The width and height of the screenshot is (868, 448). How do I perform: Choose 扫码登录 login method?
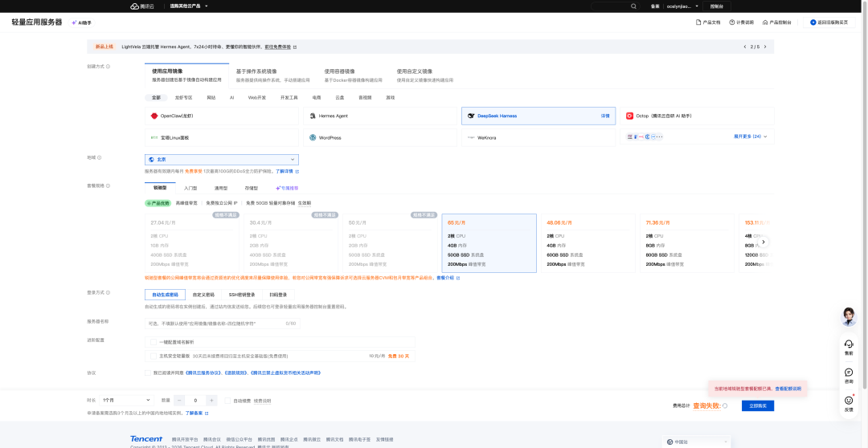[x=278, y=295]
